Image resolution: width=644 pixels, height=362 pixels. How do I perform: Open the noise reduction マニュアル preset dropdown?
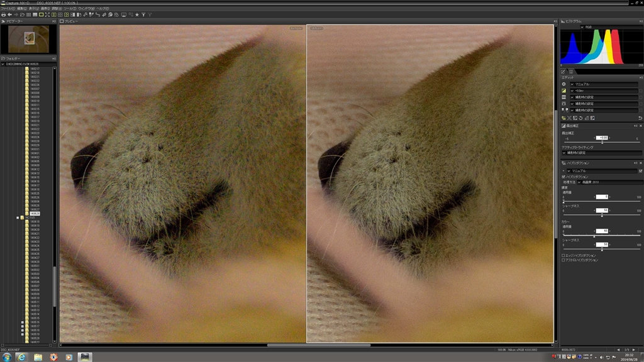(602, 171)
